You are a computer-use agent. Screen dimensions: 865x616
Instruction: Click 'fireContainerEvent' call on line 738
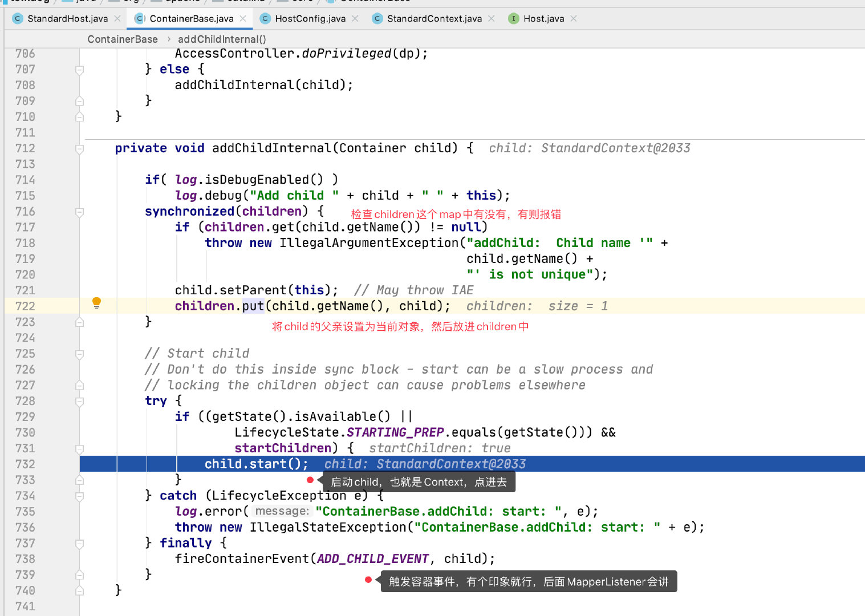(x=242, y=559)
